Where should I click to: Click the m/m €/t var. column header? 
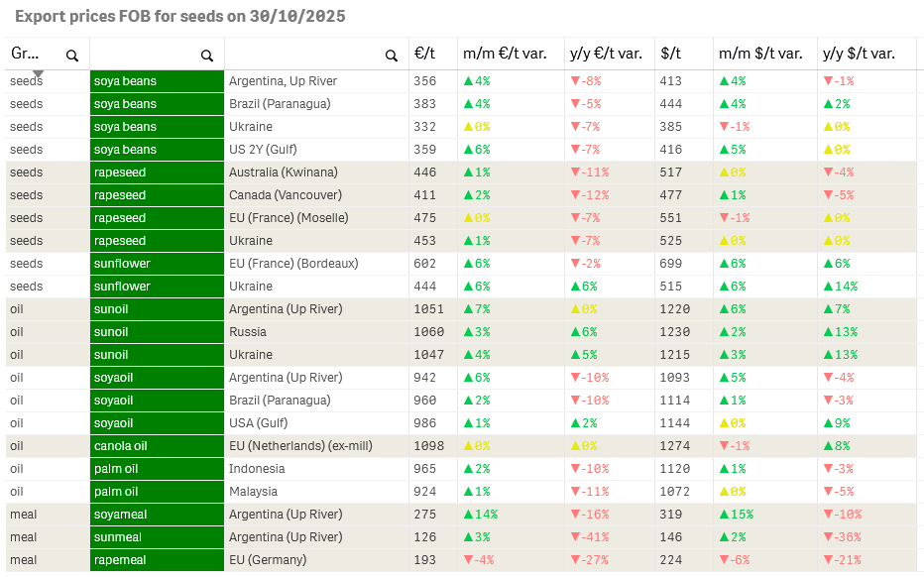pos(502,54)
